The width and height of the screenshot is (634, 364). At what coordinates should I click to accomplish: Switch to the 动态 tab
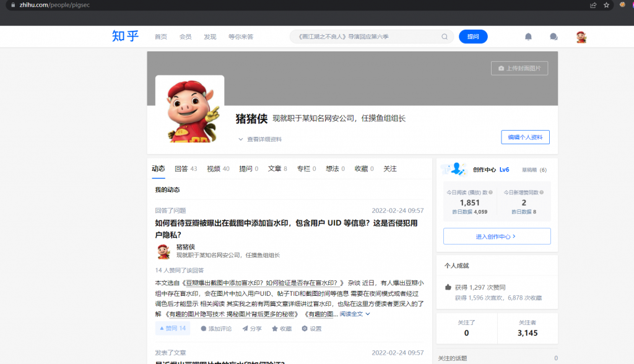coord(158,168)
